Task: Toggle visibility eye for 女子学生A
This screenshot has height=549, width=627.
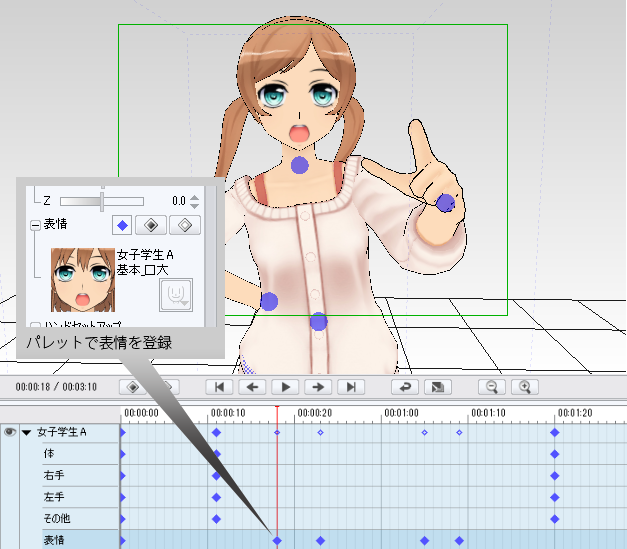Action: 10,432
